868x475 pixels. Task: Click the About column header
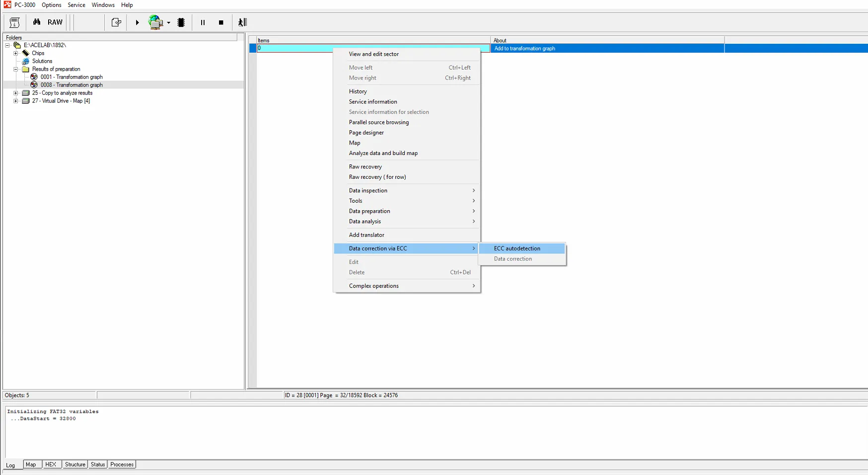500,40
